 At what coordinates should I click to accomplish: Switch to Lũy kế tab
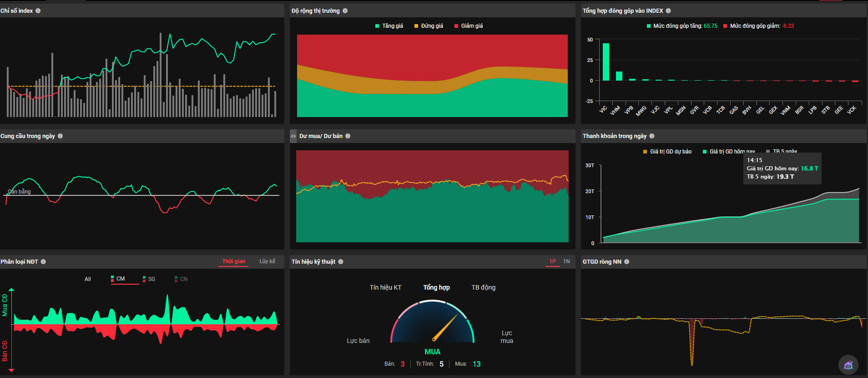267,261
